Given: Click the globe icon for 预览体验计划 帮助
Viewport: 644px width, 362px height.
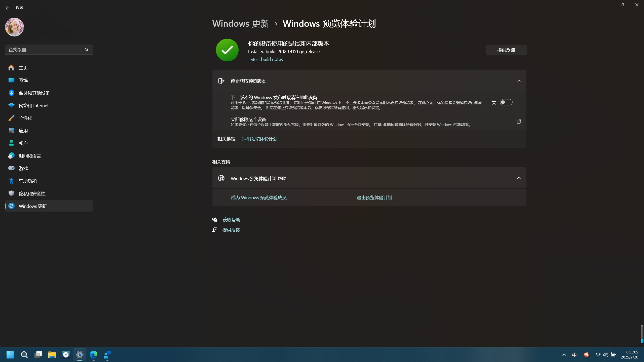Looking at the screenshot, I should [221, 178].
